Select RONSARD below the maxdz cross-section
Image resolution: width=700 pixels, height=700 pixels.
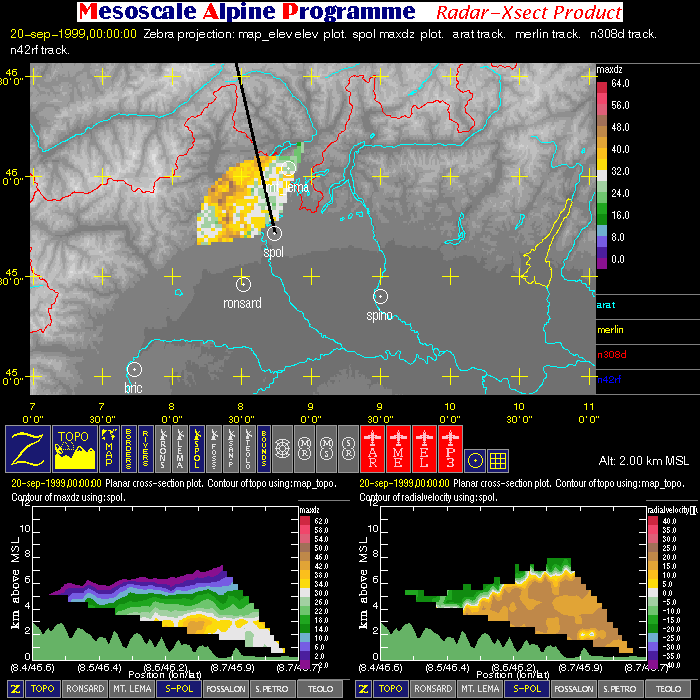click(x=85, y=689)
